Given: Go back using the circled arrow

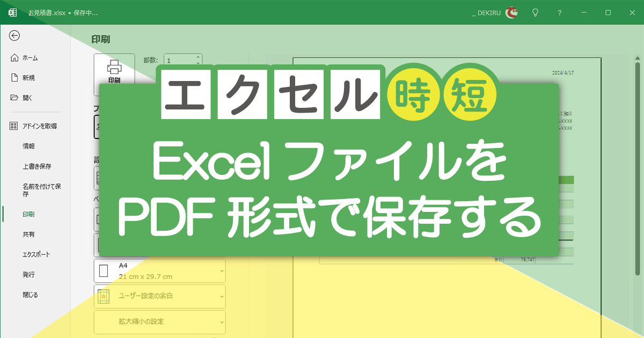Looking at the screenshot, I should [14, 35].
